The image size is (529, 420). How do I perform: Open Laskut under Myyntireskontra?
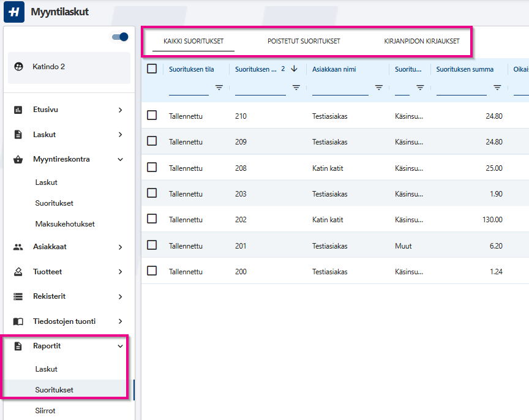(x=46, y=182)
